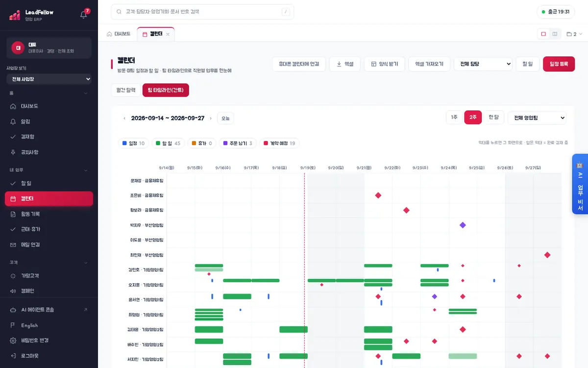Screen dimensions: 588x368
Task: Click 로그아웃 to sign out
Action: pos(49,356)
